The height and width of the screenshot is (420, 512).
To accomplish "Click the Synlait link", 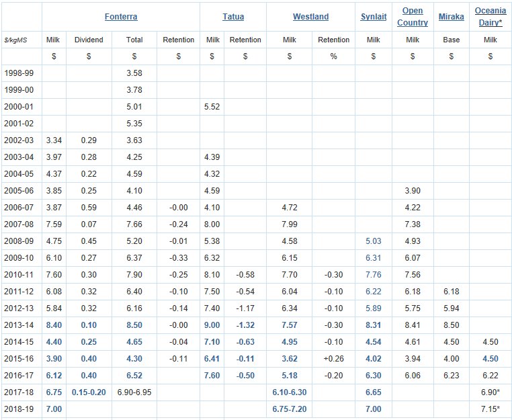I will point(374,17).
